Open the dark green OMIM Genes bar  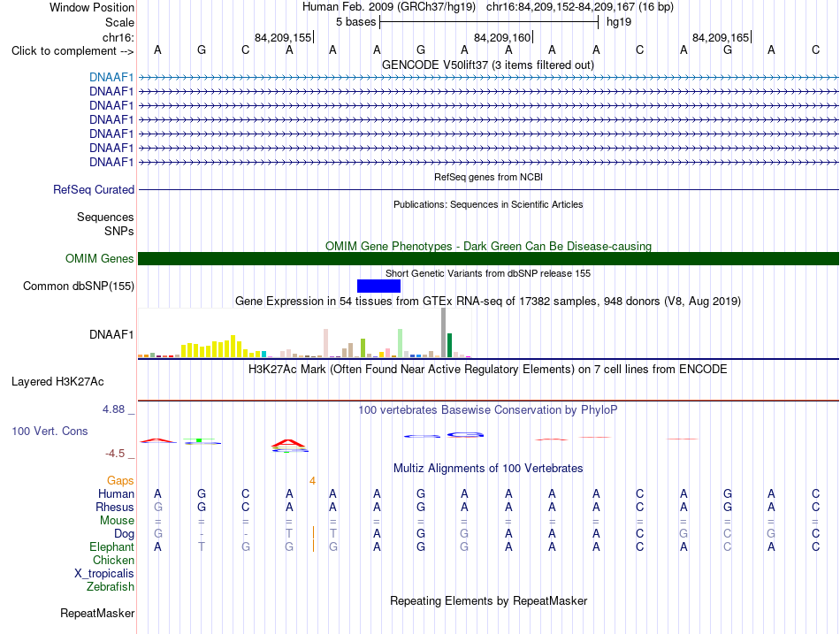[x=488, y=259]
